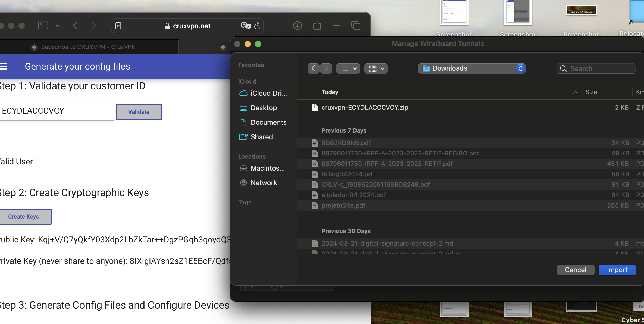Screen dimensions: 644x324
Task: Click the translate icon in the address bar
Action: pyautogui.click(x=246, y=26)
